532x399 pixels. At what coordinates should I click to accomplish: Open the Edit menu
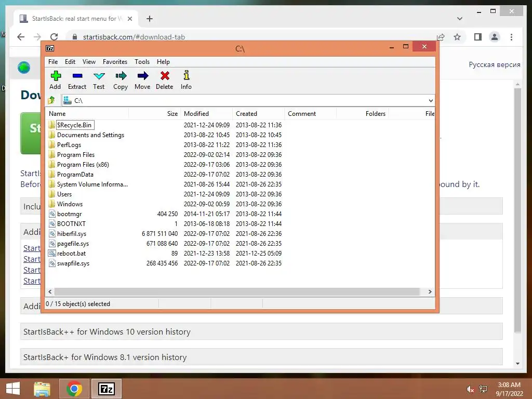(70, 62)
